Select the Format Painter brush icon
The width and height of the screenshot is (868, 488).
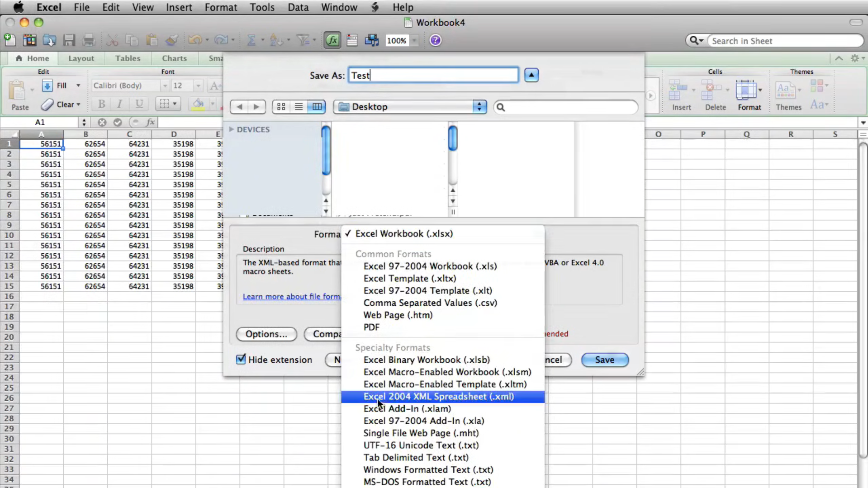point(171,40)
